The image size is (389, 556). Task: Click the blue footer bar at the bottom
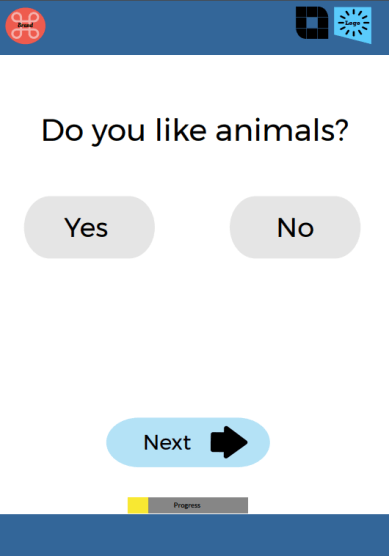click(194, 535)
